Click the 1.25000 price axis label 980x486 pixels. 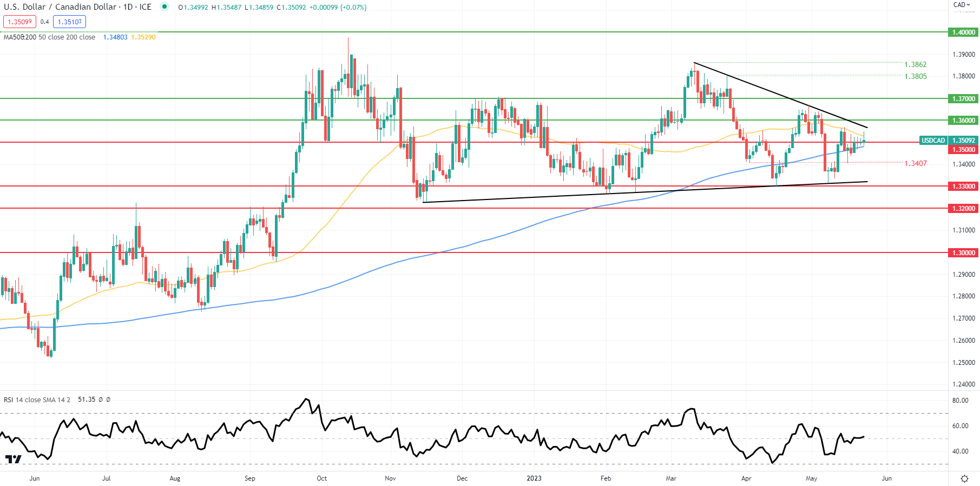(964, 363)
